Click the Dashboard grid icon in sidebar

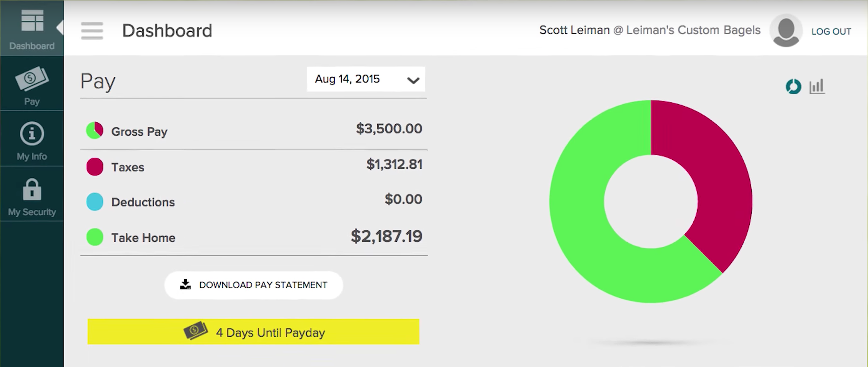tap(32, 21)
